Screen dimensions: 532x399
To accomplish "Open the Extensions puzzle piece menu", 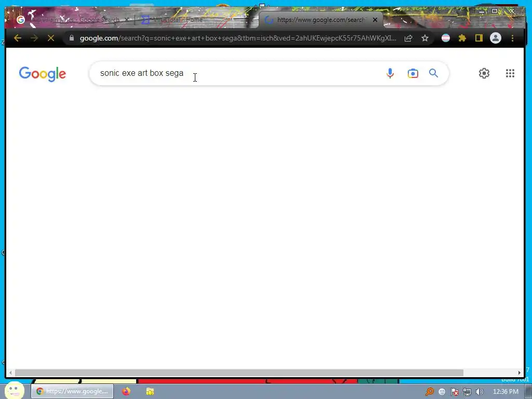I will pyautogui.click(x=462, y=38).
